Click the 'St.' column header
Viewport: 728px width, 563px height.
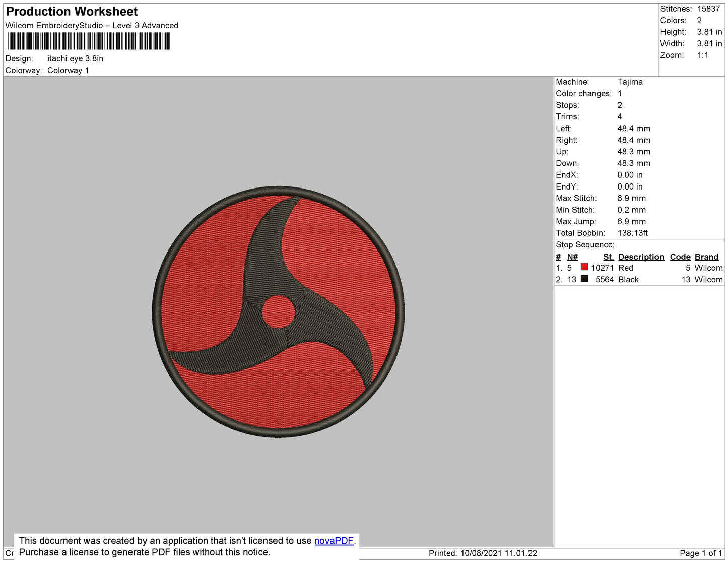point(609,257)
